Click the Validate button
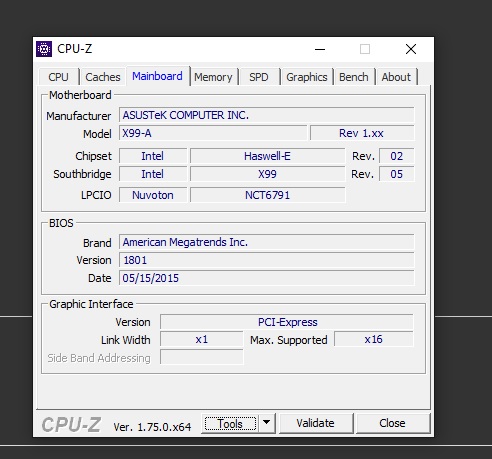This screenshot has height=459, width=492. pyautogui.click(x=315, y=423)
